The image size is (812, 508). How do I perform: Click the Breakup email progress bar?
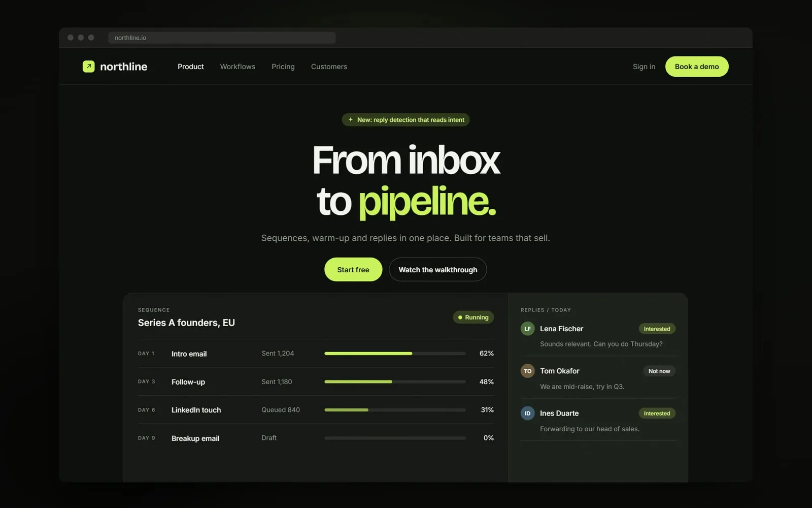click(395, 438)
